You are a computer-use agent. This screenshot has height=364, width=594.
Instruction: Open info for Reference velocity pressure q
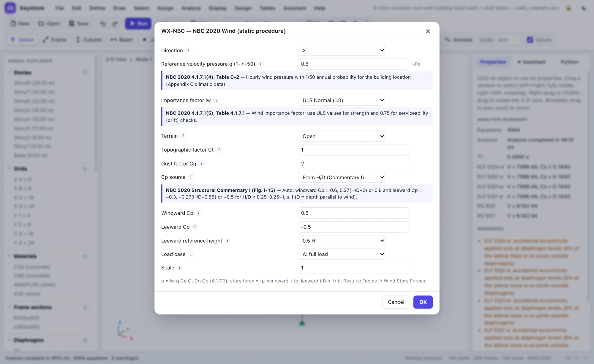(x=260, y=64)
